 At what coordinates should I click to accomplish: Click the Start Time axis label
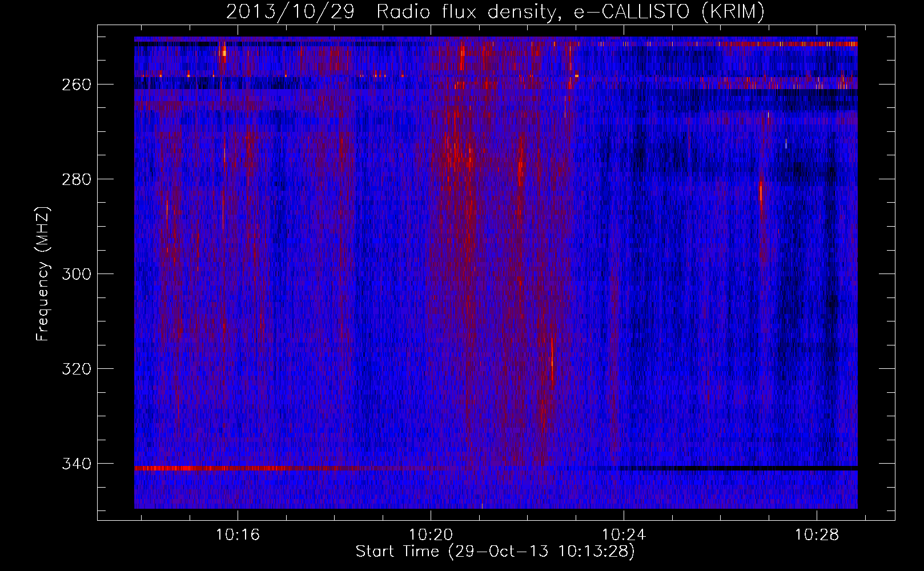(x=495, y=552)
